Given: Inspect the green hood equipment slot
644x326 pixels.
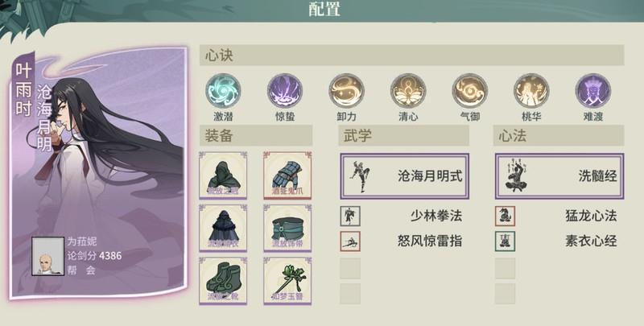Looking at the screenshot, I should (223, 175).
